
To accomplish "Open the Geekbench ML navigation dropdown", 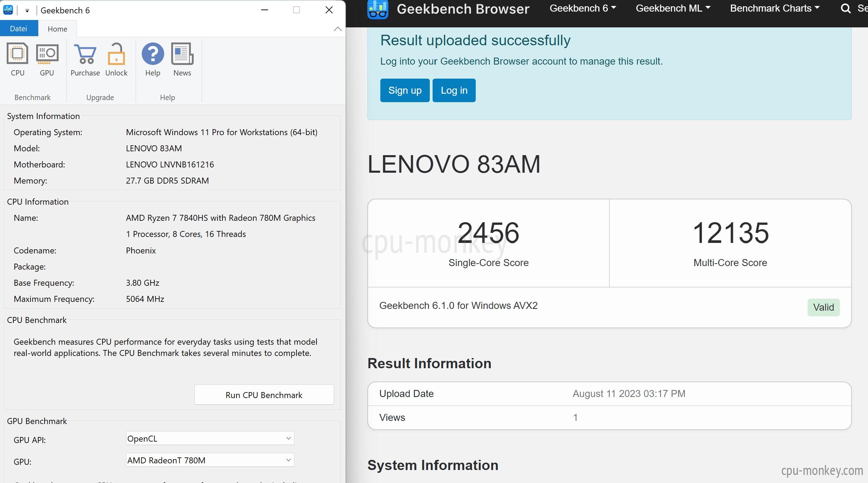I will click(x=673, y=8).
